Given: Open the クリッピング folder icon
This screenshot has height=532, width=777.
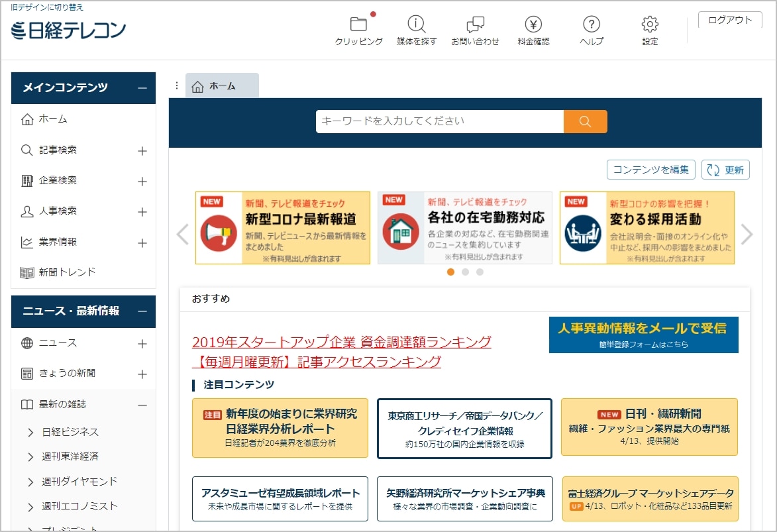Looking at the screenshot, I should pyautogui.click(x=358, y=24).
